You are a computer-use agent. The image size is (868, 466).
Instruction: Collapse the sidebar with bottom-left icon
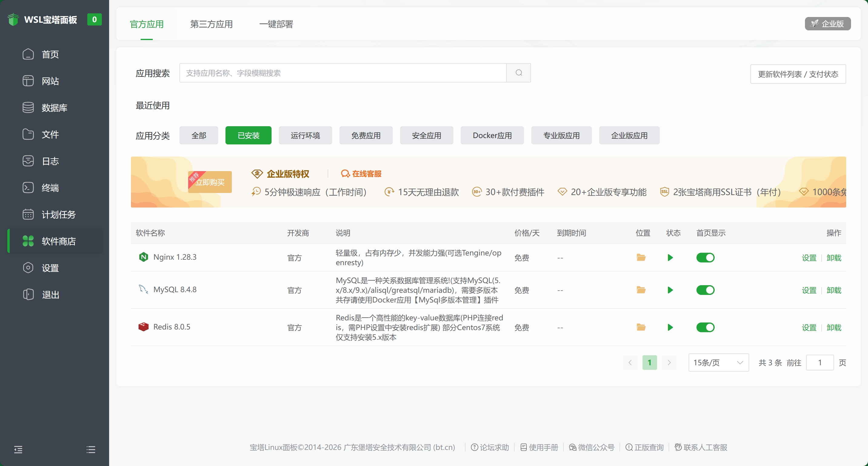(18, 449)
